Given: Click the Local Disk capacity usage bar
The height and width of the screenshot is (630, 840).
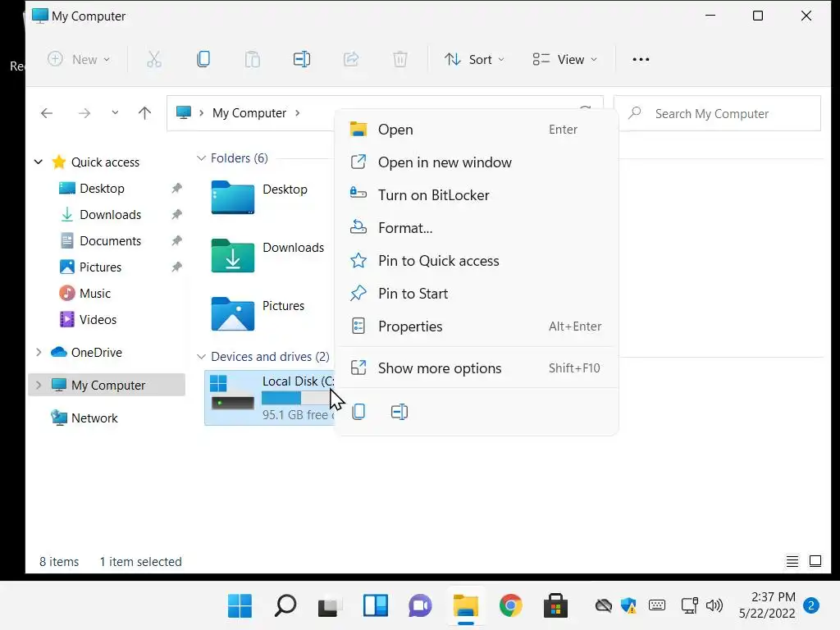Looking at the screenshot, I should coord(298,398).
